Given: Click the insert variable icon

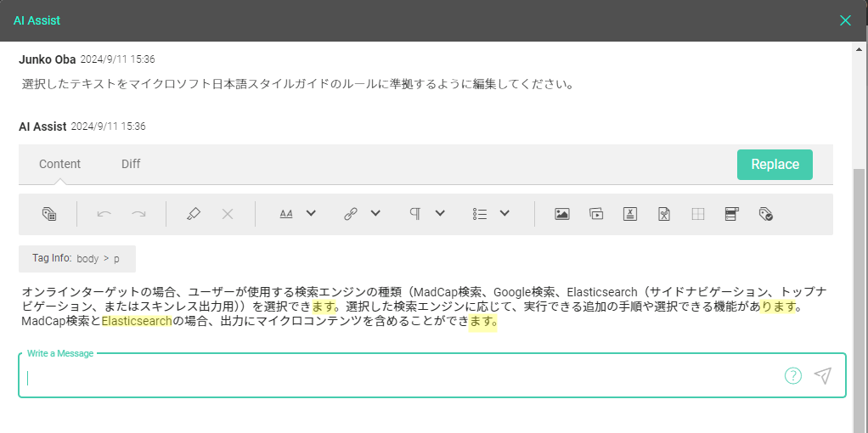Looking at the screenshot, I should pos(630,214).
